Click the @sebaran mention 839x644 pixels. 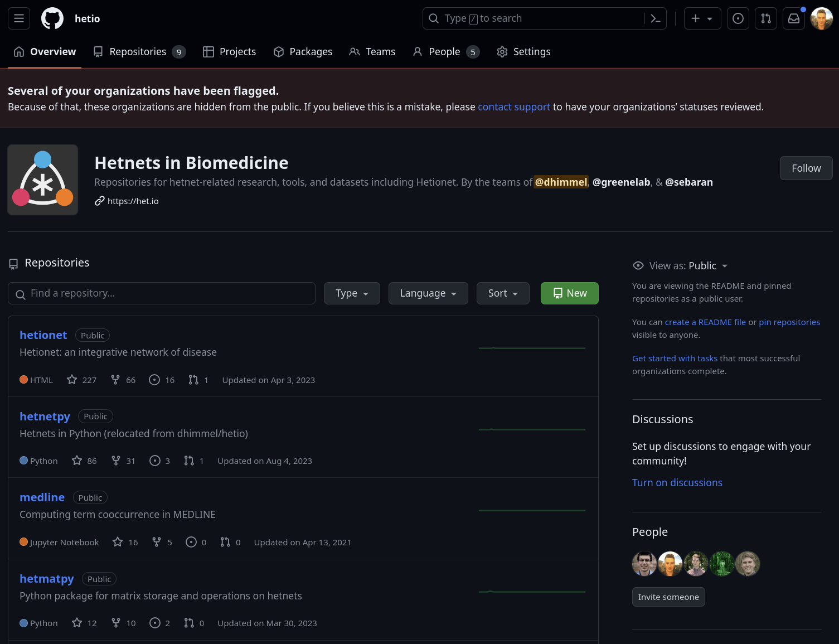689,182
